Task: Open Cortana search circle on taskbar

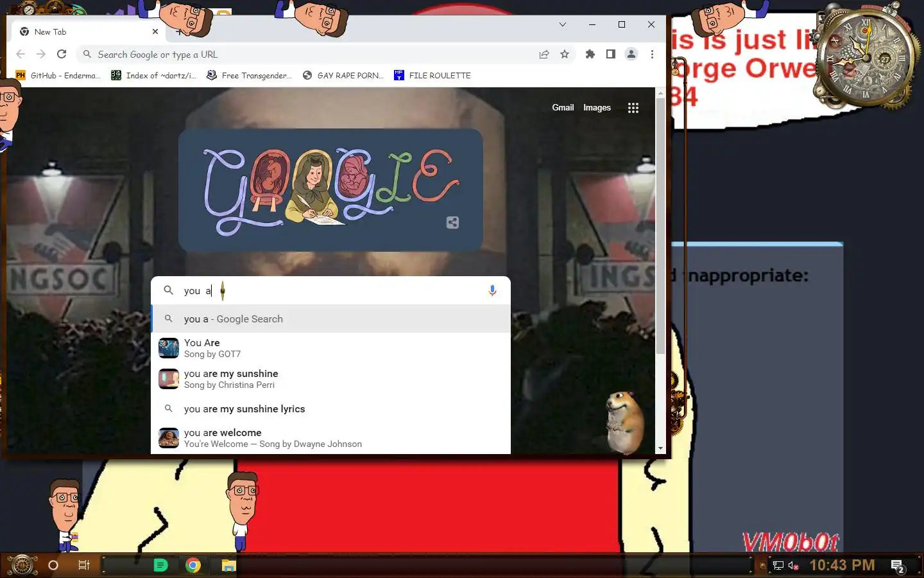Action: [53, 565]
